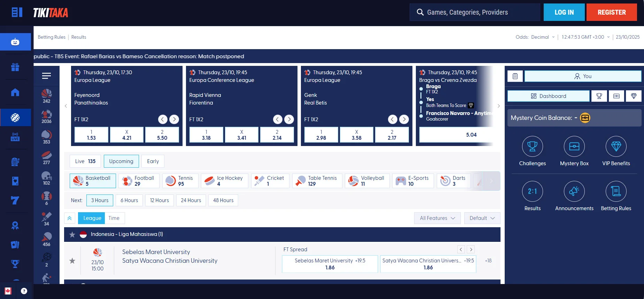The width and height of the screenshot is (644, 299).
Task: Bet Sebelas Maret University +19.5 at 1.86
Action: (x=330, y=264)
